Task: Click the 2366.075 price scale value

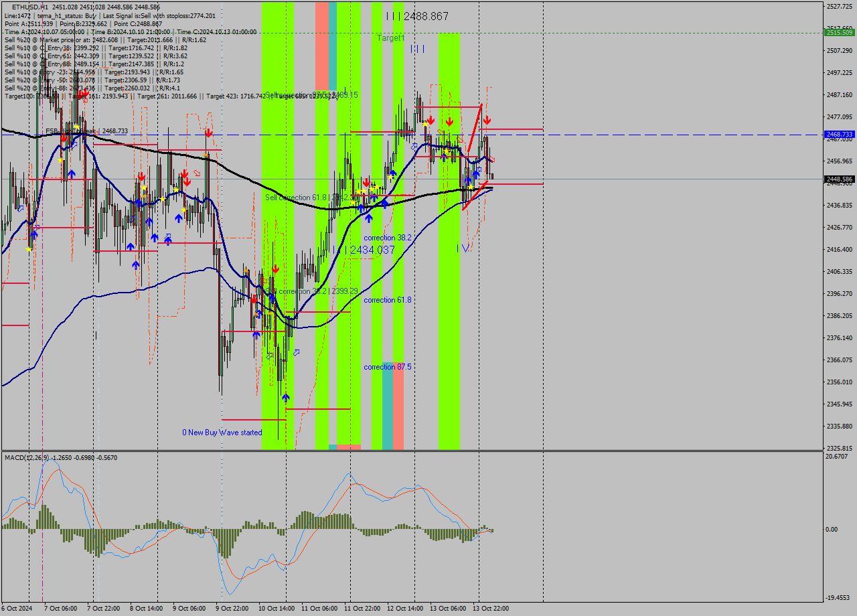Action: [840, 360]
